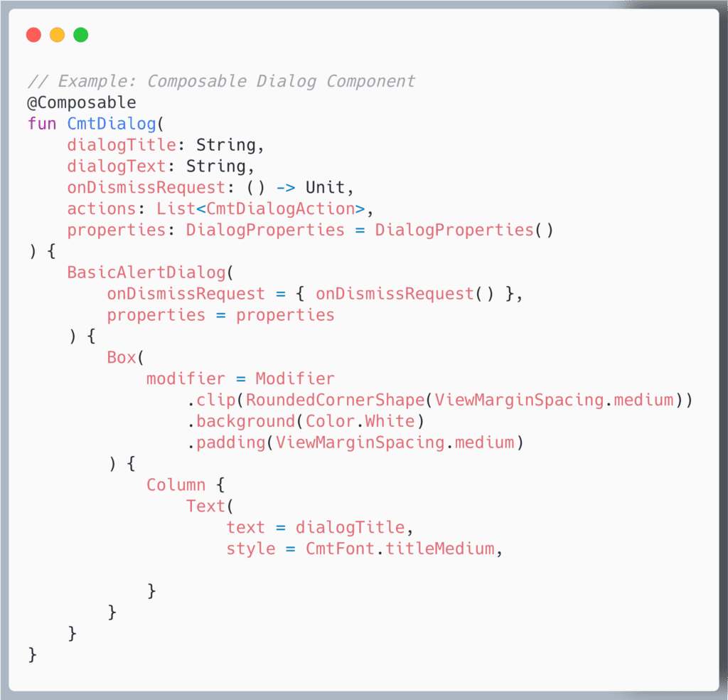The image size is (728, 700).
Task: Click the blue arrow before Unit
Action: tap(285, 188)
